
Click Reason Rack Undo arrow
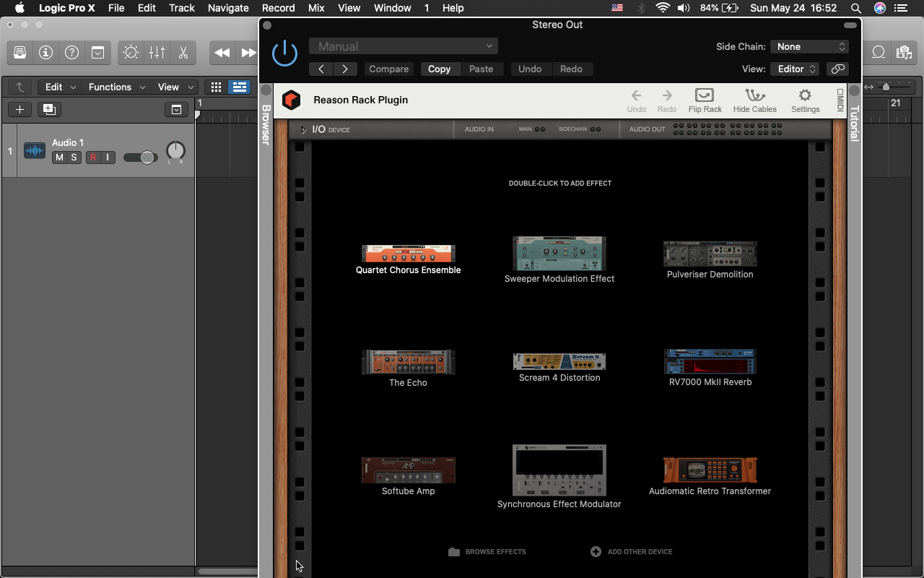[637, 100]
